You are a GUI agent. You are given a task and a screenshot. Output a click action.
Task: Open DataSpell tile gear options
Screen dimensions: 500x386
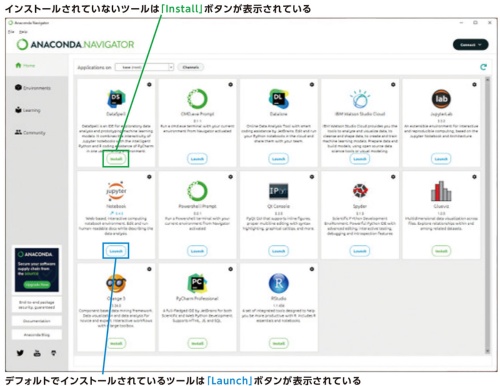coord(149,85)
